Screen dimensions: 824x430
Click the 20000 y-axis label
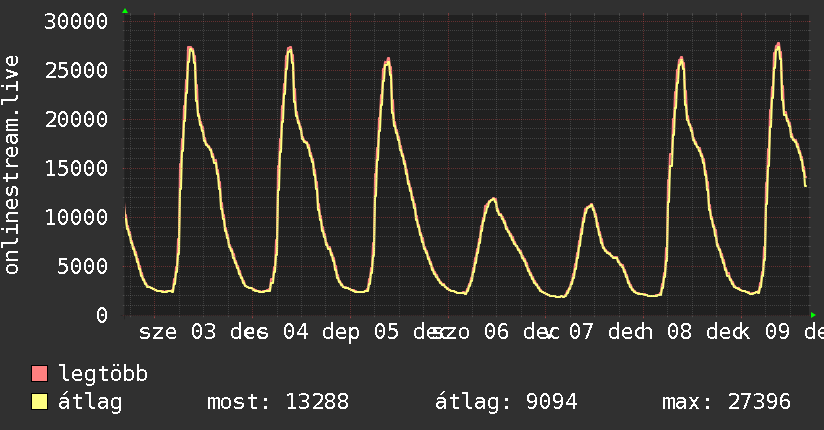click(76, 119)
